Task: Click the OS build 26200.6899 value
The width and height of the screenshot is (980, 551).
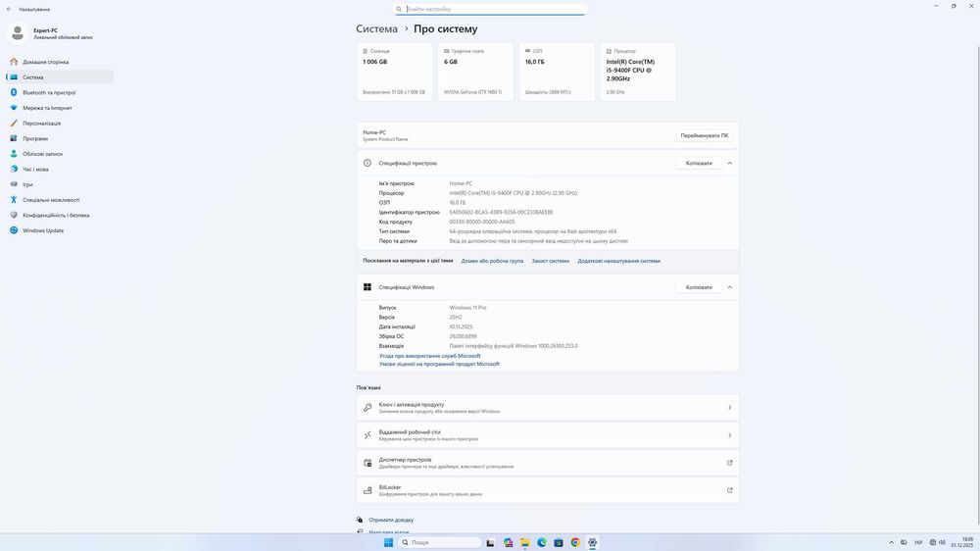Action: [463, 336]
